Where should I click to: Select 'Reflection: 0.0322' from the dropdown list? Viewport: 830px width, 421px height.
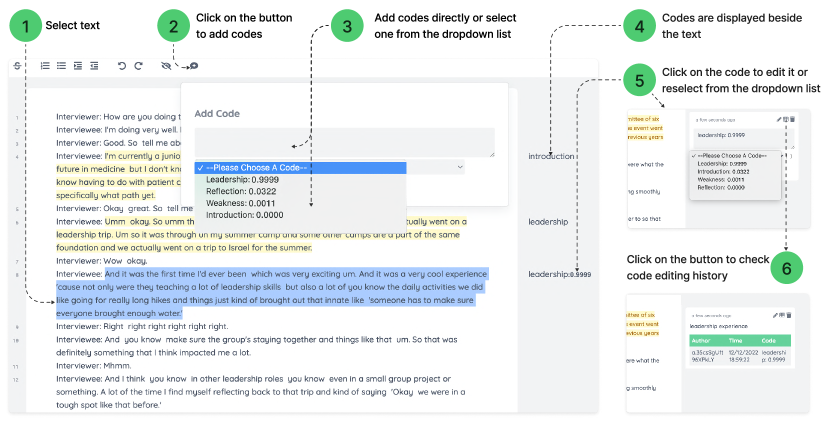240,191
